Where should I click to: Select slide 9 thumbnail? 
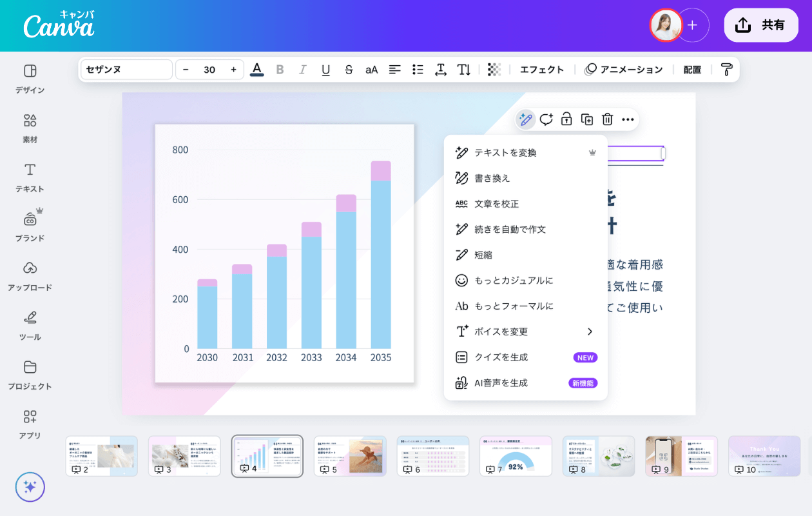coord(682,456)
